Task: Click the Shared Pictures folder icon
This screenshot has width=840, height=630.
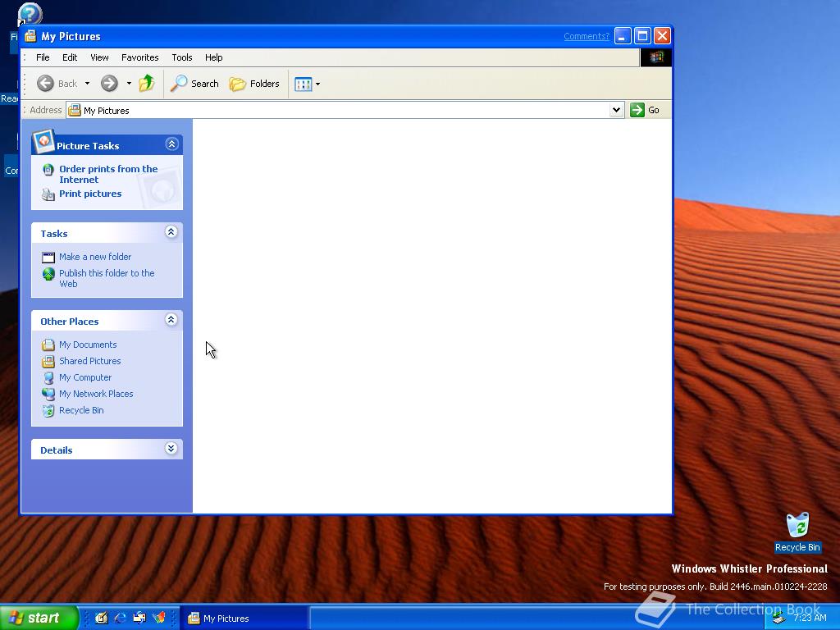Action: coord(48,362)
